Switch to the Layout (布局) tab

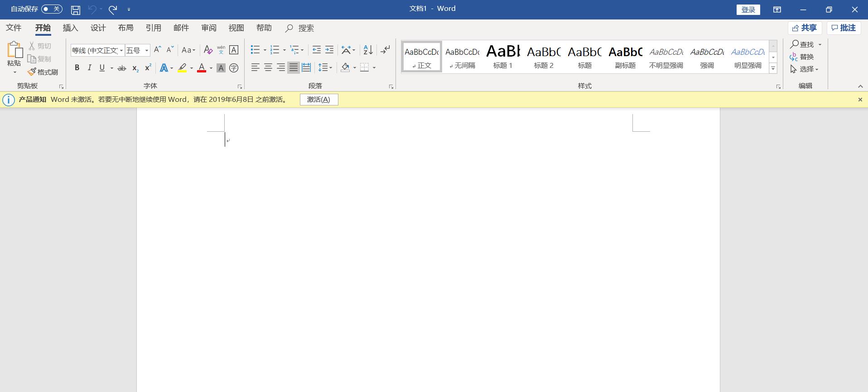125,28
